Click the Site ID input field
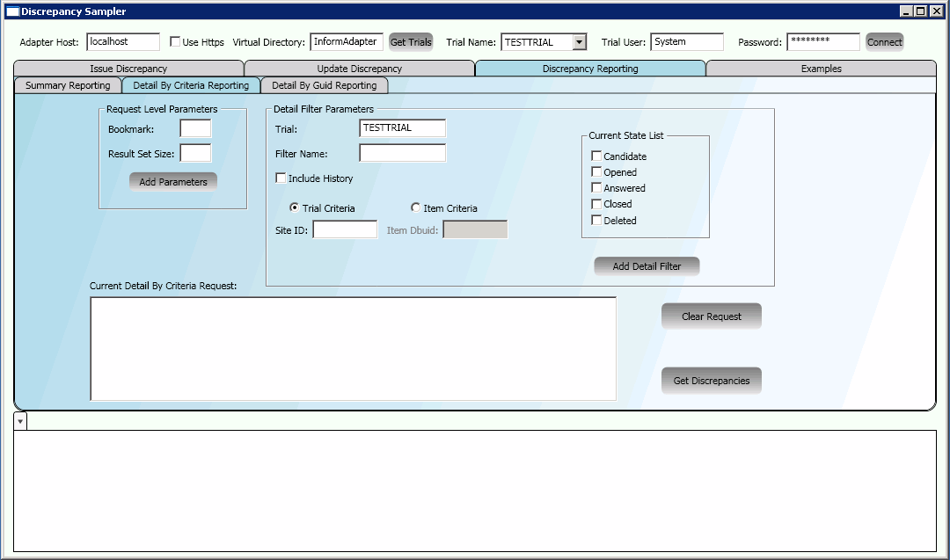 coord(345,229)
